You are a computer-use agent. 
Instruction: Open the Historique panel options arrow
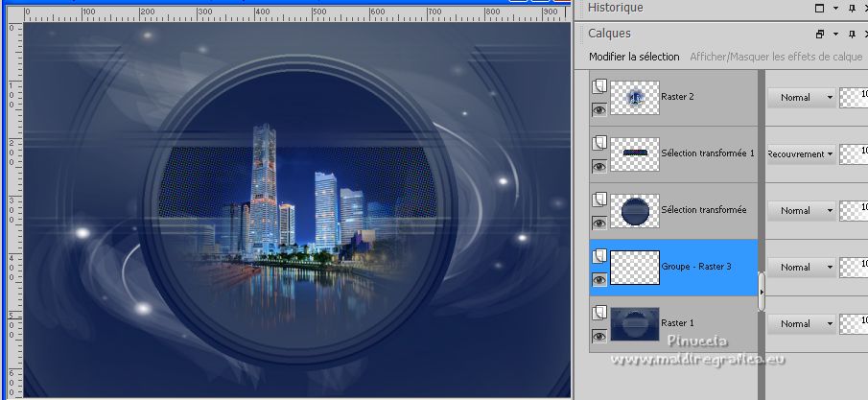click(836, 8)
